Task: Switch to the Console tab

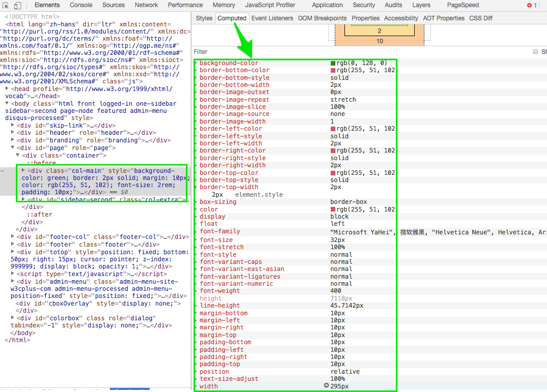Action: tap(81, 5)
